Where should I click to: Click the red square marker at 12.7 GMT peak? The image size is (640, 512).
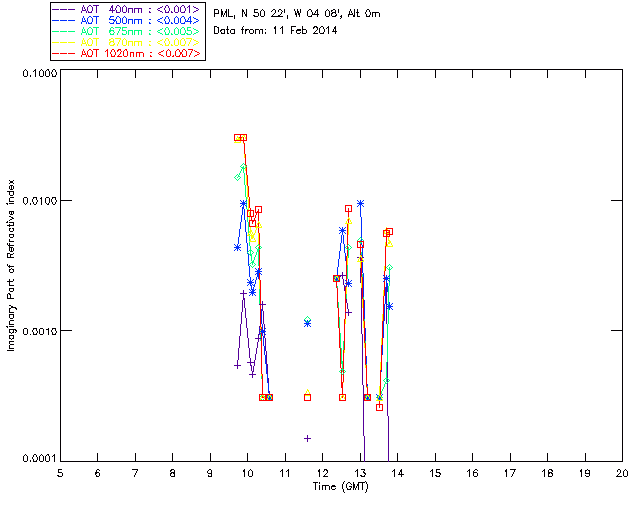pos(348,209)
